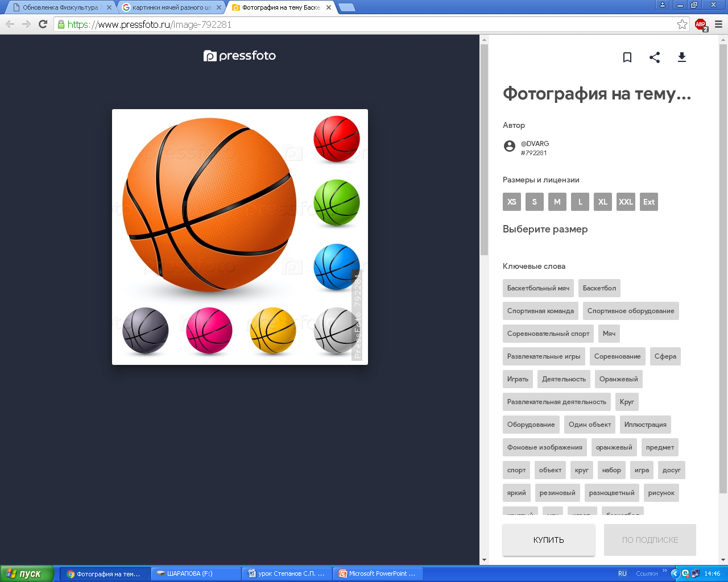This screenshot has width=728, height=582.
Task: Click the share icon above the photo title
Action: pyautogui.click(x=655, y=57)
